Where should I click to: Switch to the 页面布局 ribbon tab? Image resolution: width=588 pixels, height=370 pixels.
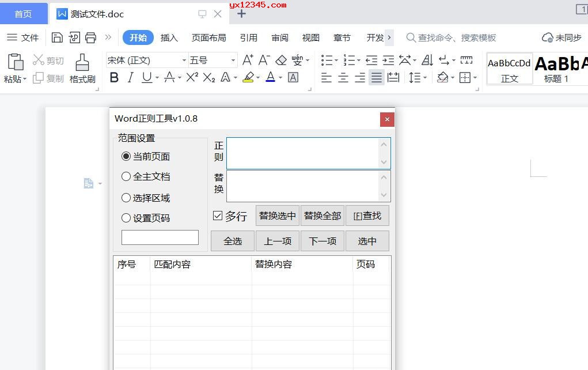click(x=209, y=37)
